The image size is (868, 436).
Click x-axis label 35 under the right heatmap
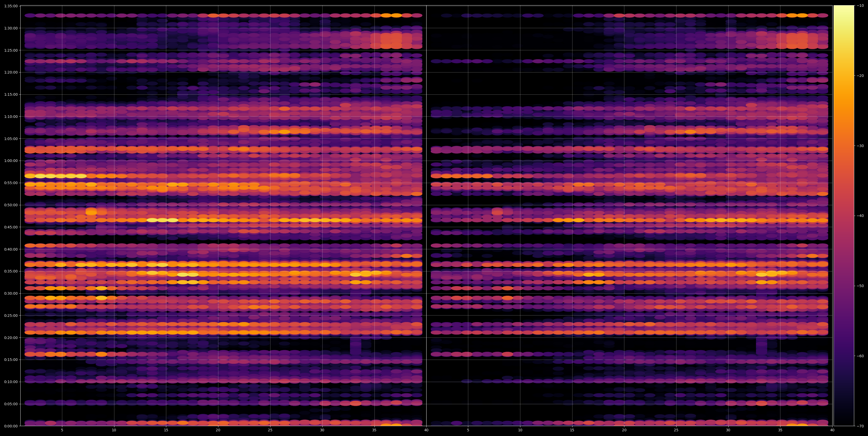click(x=780, y=430)
